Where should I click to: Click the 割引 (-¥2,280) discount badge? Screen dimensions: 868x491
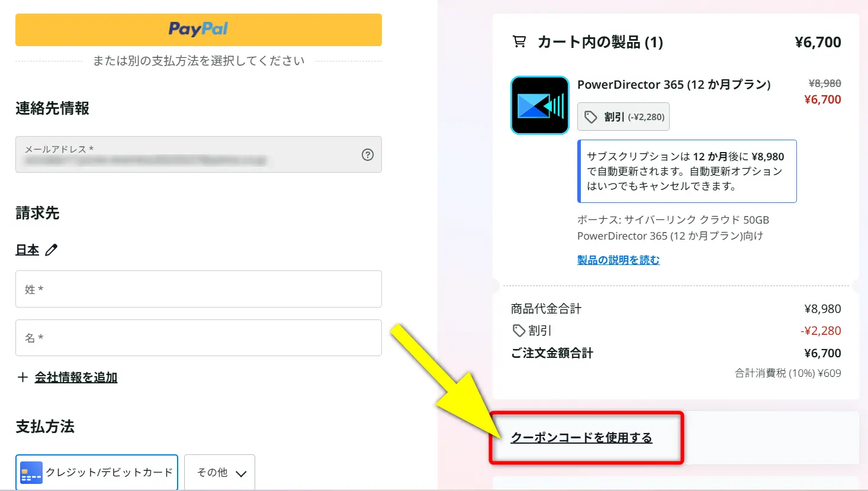click(x=623, y=117)
